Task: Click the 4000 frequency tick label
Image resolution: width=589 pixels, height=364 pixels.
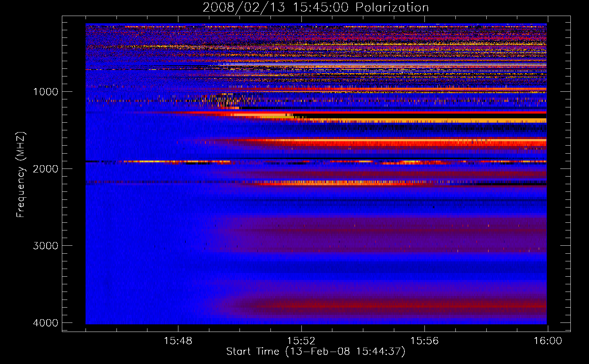Action: [46, 323]
